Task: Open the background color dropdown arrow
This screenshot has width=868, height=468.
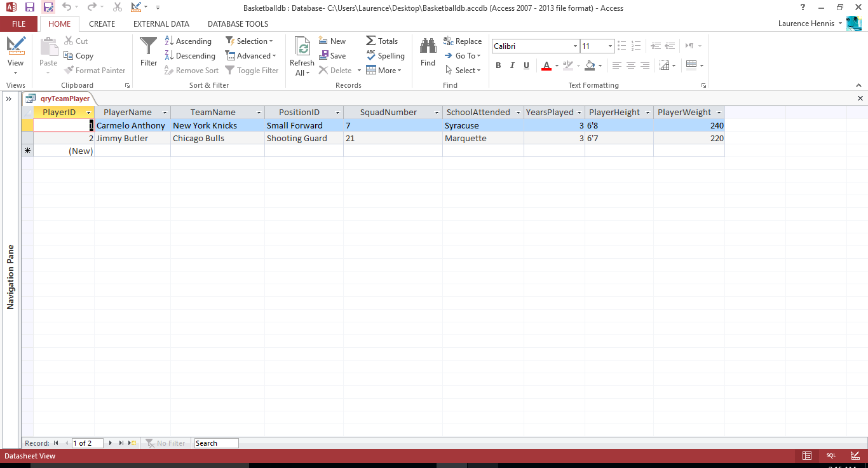Action: [600, 65]
